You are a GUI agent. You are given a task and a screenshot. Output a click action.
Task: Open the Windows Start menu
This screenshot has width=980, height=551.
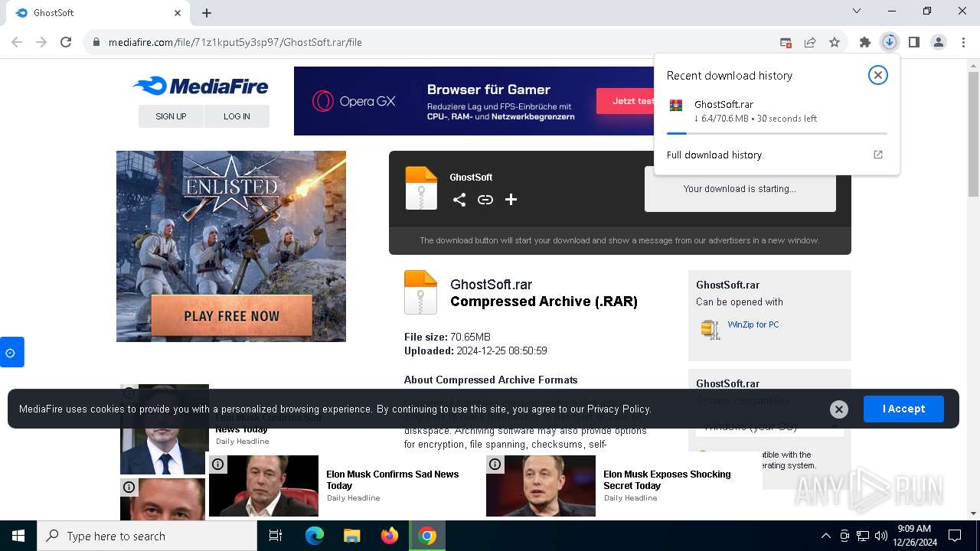pos(18,536)
